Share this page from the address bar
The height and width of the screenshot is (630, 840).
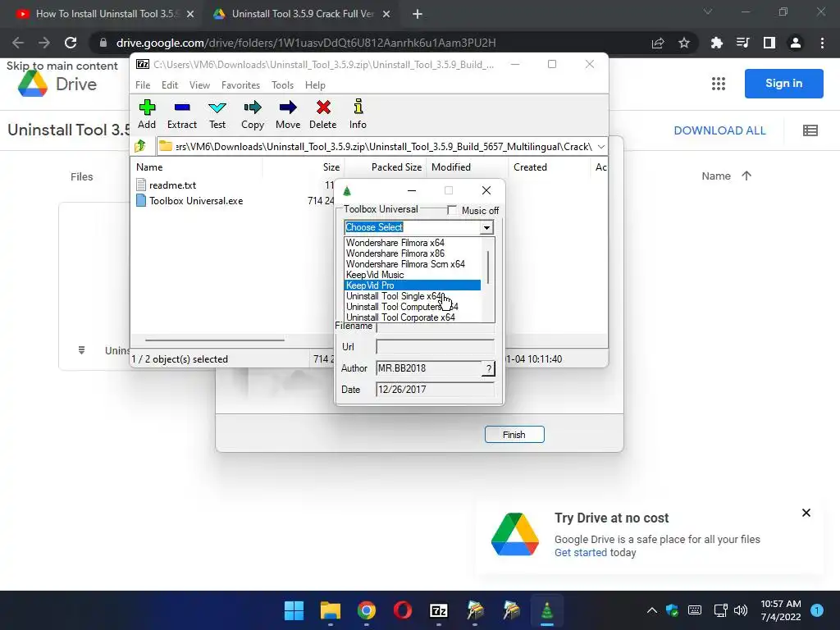658,43
